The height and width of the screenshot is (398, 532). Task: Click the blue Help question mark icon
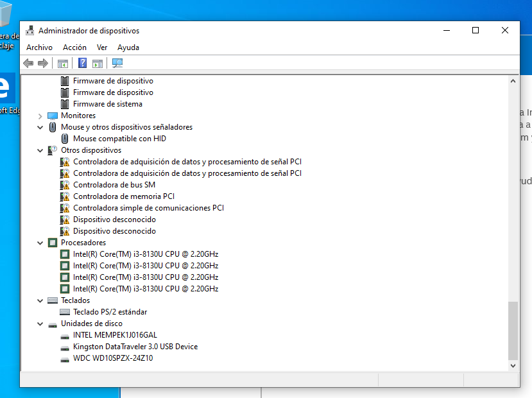click(82, 63)
